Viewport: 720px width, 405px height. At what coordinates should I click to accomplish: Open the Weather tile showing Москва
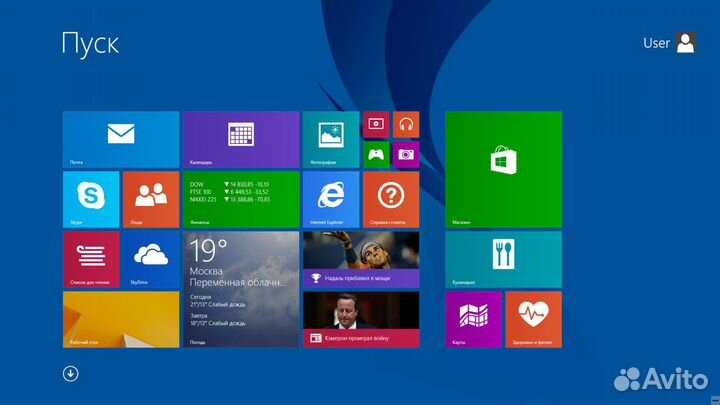pyautogui.click(x=241, y=290)
